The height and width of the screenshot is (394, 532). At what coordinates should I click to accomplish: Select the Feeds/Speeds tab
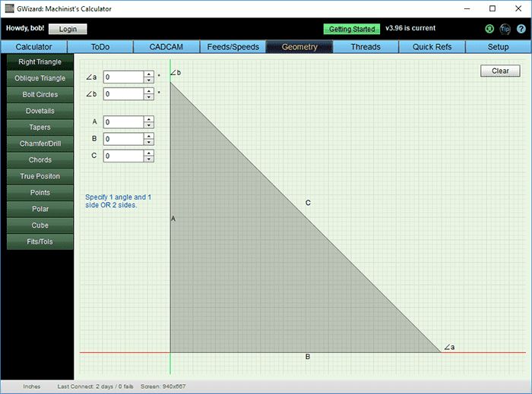click(x=233, y=47)
